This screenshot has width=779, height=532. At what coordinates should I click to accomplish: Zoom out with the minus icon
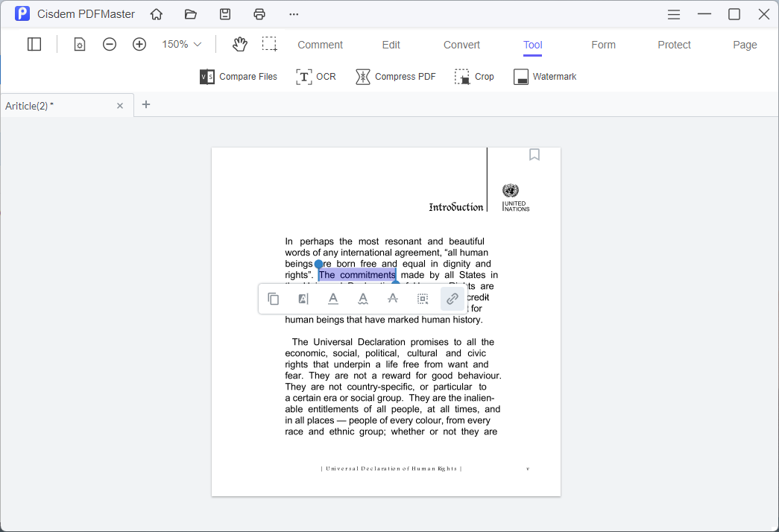tap(110, 44)
